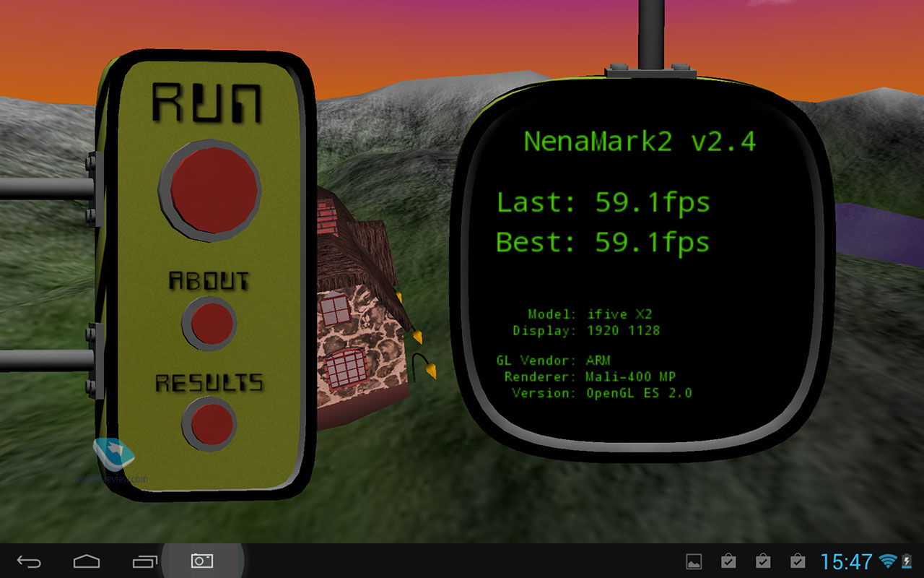The height and width of the screenshot is (578, 924).
Task: Open the 15:47 clock in status bar
Action: [847, 561]
